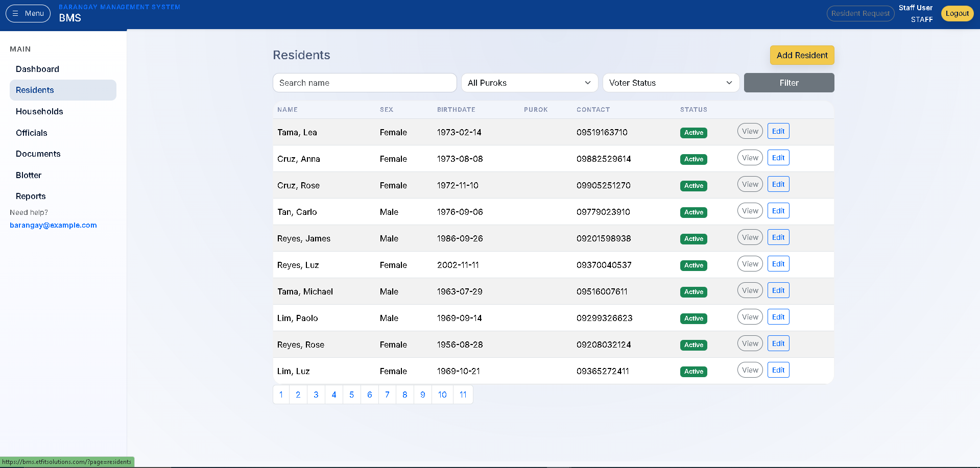Edit the record for Cruz, Anna
The image size is (980, 468).
[x=778, y=157]
